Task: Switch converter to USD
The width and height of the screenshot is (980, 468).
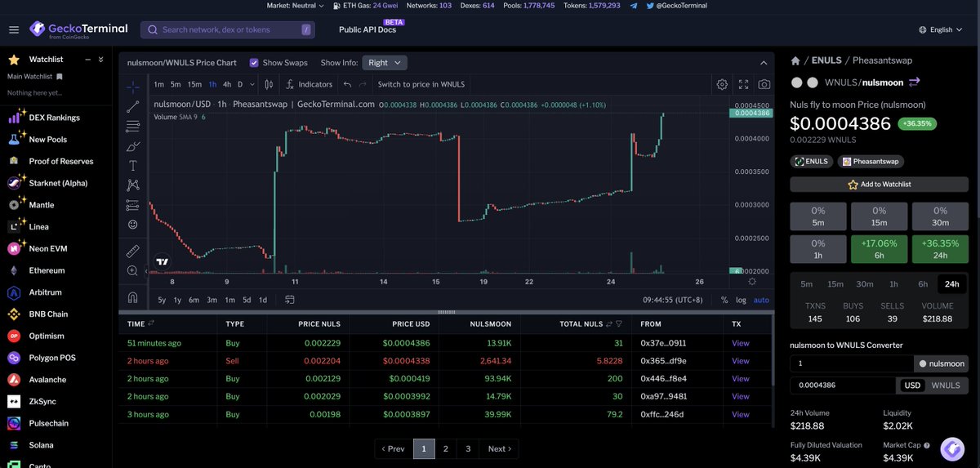Action: pos(911,386)
